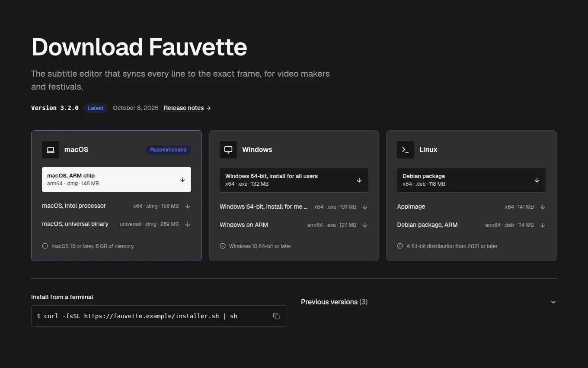This screenshot has width=588, height=368.
Task: Click info icon beside Windows 10 requirement
Action: tap(223, 246)
